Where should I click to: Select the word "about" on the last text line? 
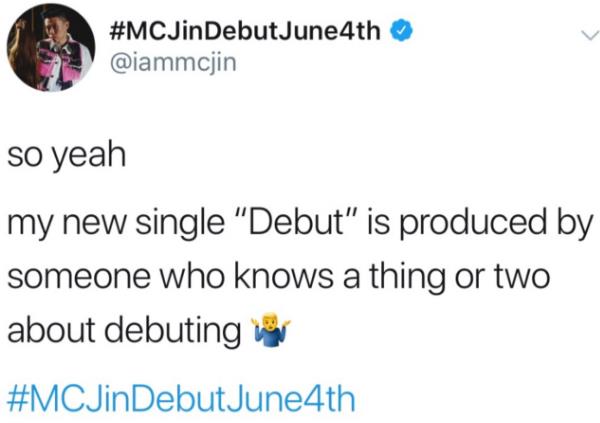(51, 330)
